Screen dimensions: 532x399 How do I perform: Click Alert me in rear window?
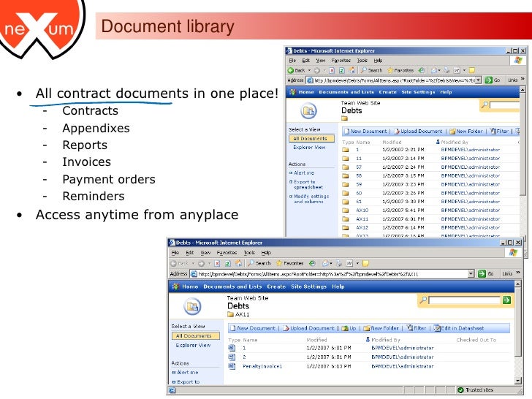(304, 173)
